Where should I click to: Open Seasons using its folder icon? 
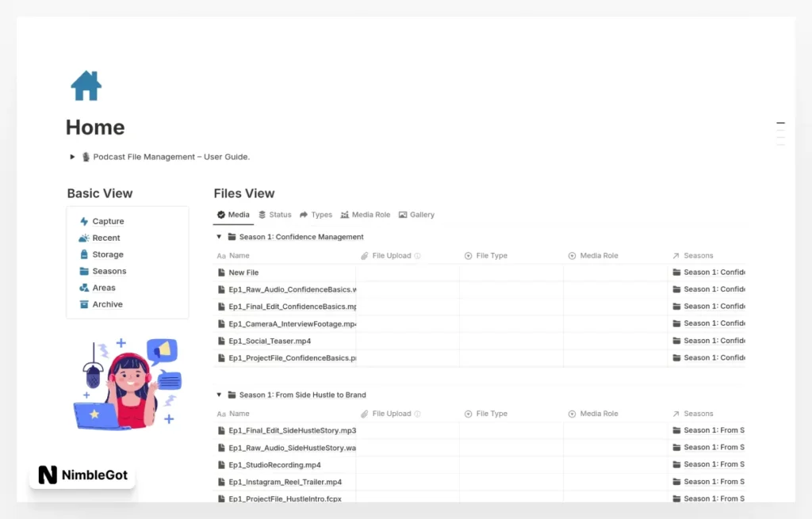[83, 271]
